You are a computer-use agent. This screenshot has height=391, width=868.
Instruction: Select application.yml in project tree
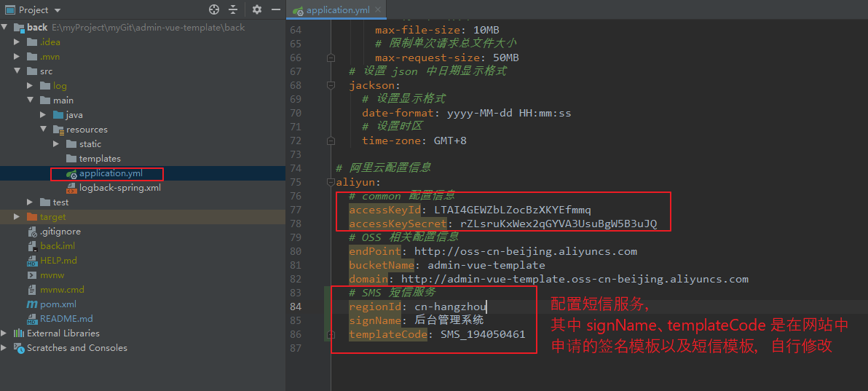(111, 173)
